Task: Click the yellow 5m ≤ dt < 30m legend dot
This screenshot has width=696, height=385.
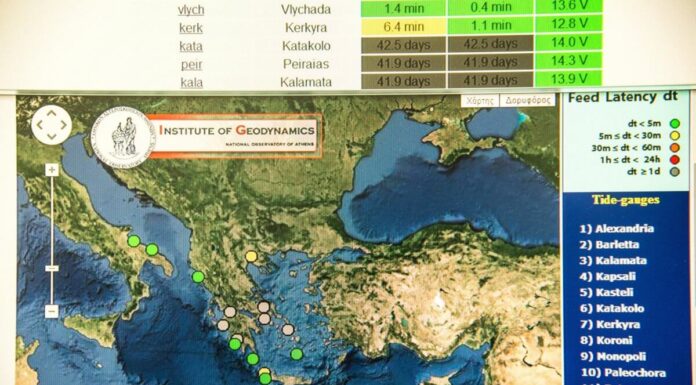Action: tap(675, 135)
